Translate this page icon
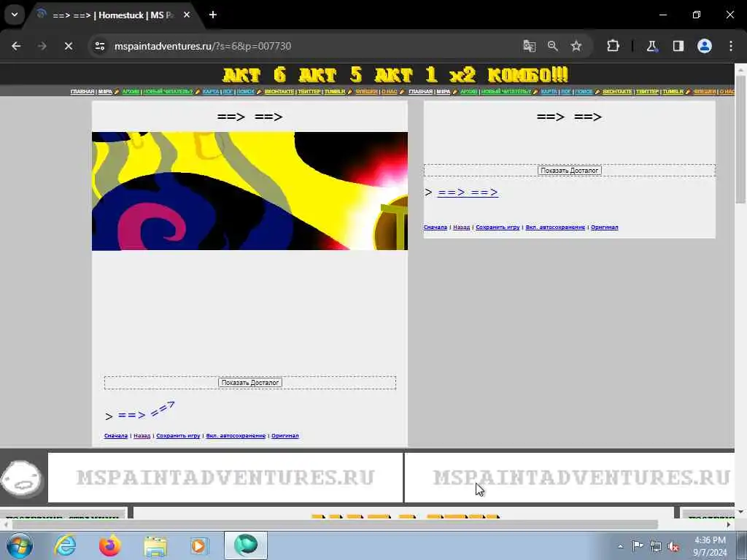This screenshot has width=747, height=560. pos(529,46)
